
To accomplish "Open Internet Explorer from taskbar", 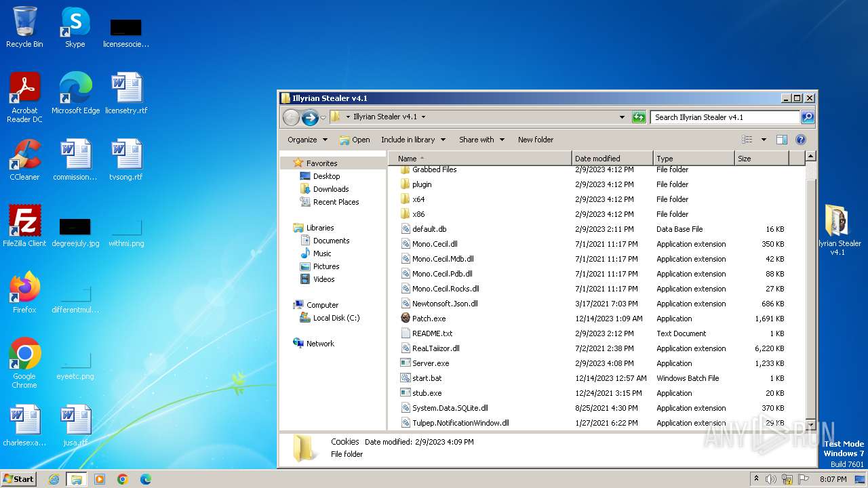I will [x=54, y=479].
